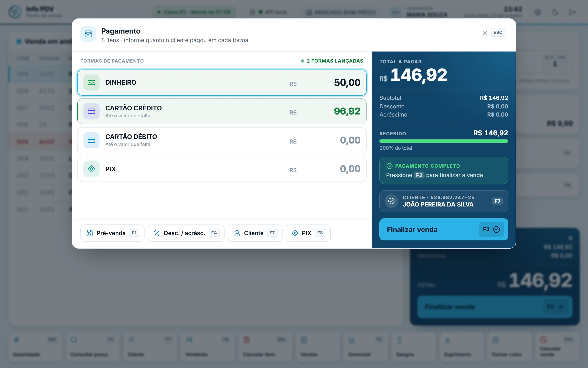Edit the PIX amount 0,00 field
This screenshot has width=588, height=368.
click(x=350, y=169)
